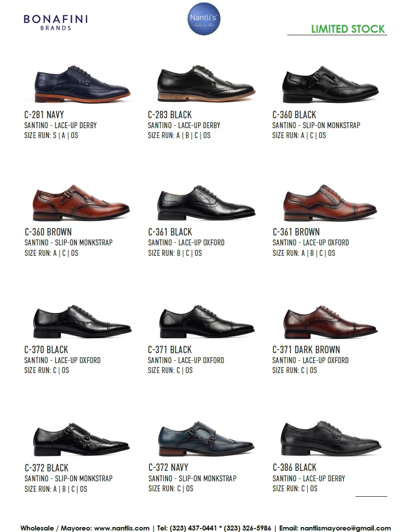Click the C-386 Black derby shoe image
Screen dimensions: 411x532
[331, 438]
